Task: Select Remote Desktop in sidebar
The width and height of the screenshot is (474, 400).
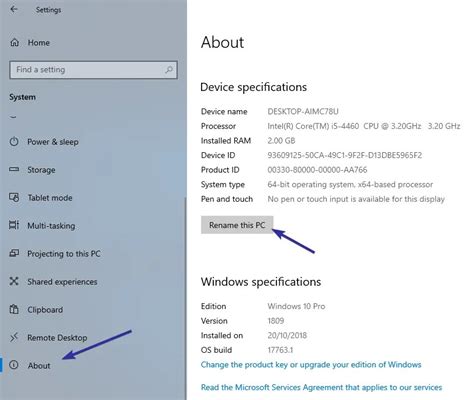Action: 57,338
